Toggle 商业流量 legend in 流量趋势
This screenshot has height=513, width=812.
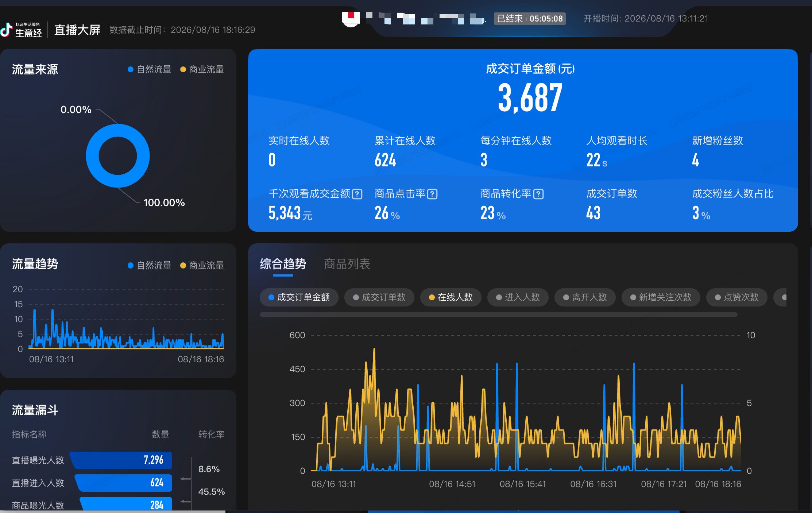click(202, 265)
